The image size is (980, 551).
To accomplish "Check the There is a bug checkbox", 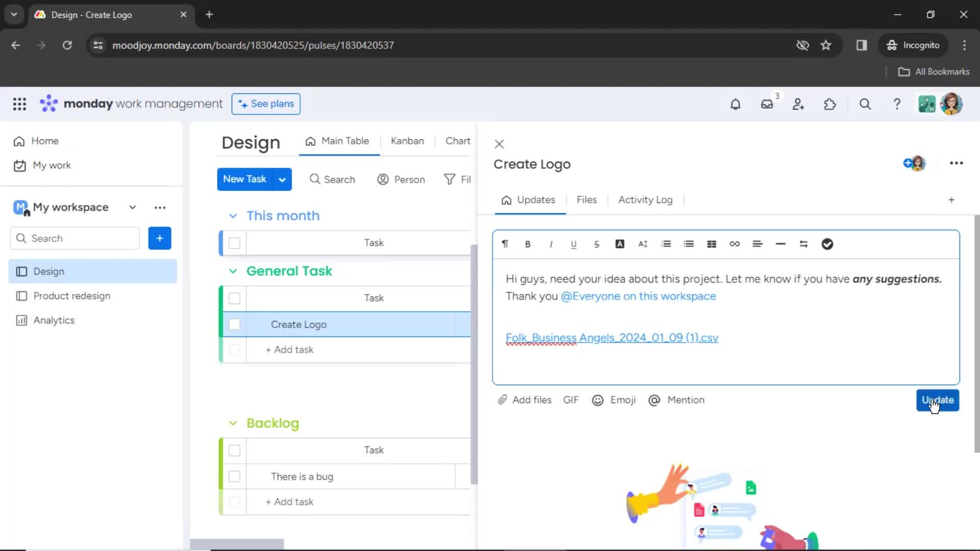I will coord(234,477).
